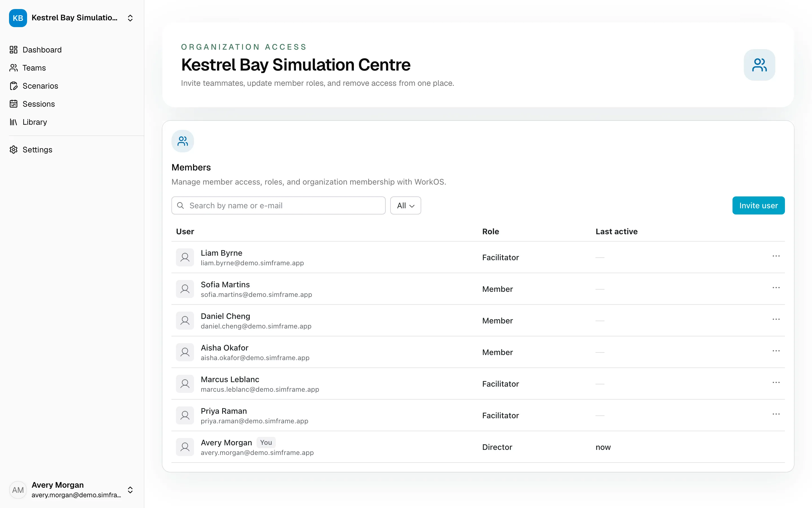Screen dimensions: 812x508
Task: Select the name Liam Byrne
Action: coord(221,253)
